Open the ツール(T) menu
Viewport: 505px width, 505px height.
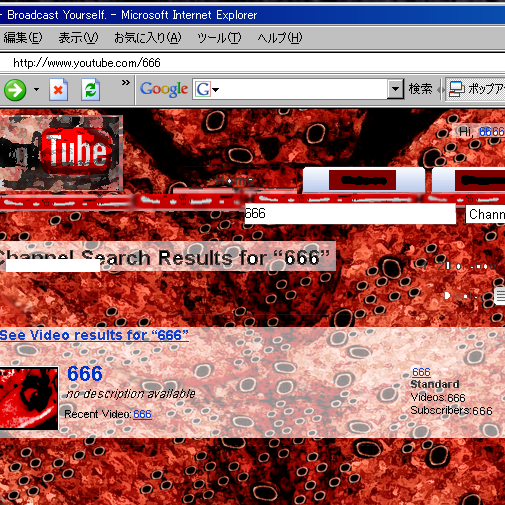point(219,38)
